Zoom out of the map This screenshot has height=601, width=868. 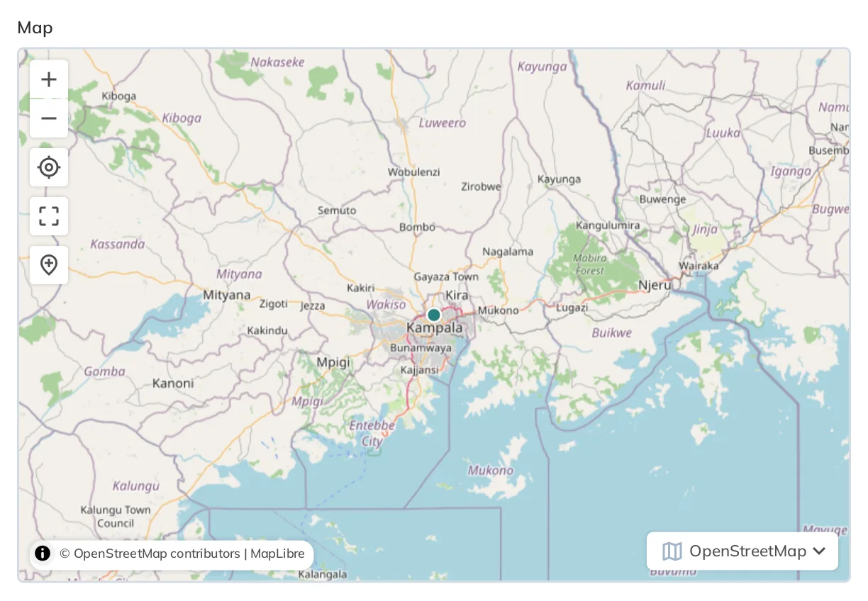click(49, 118)
